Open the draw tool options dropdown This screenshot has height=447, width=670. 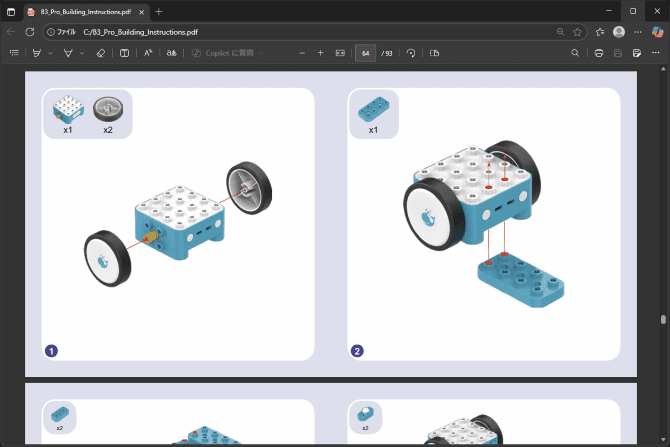tap(81, 52)
